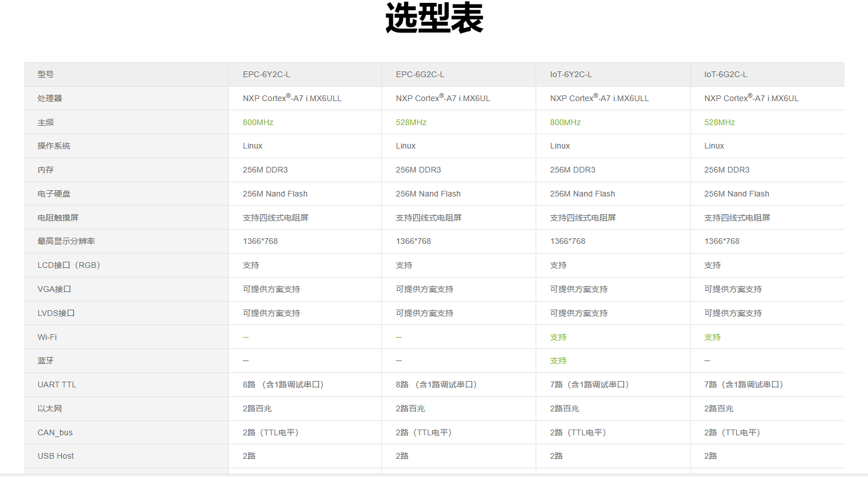Click the 处理器 row label

tap(50, 98)
